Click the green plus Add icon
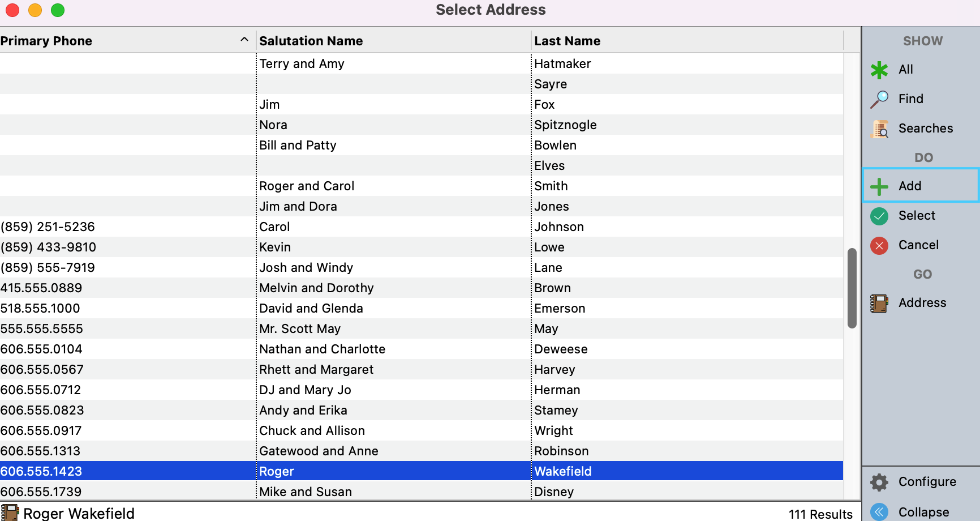Screen dimensions: 980x521 [879, 186]
